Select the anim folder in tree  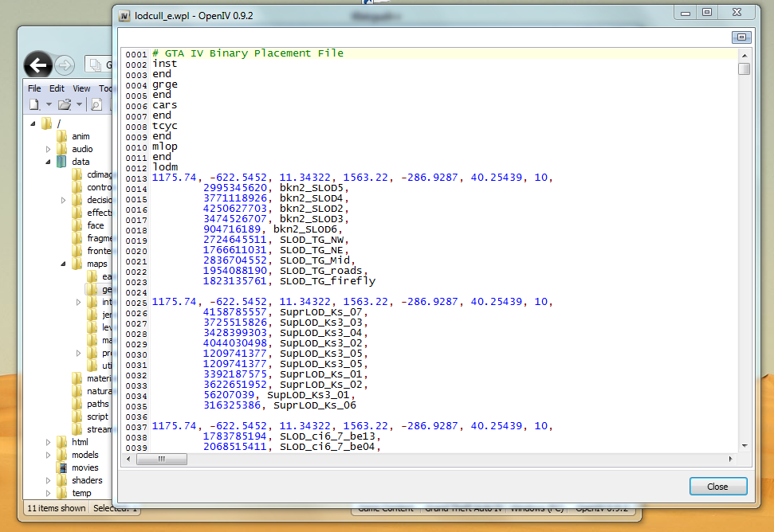pyautogui.click(x=80, y=136)
